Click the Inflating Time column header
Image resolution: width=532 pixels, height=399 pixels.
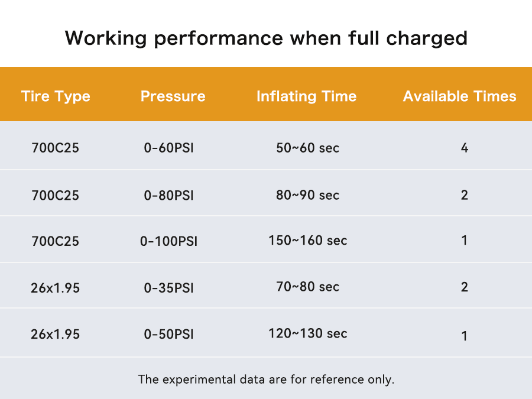(x=306, y=96)
